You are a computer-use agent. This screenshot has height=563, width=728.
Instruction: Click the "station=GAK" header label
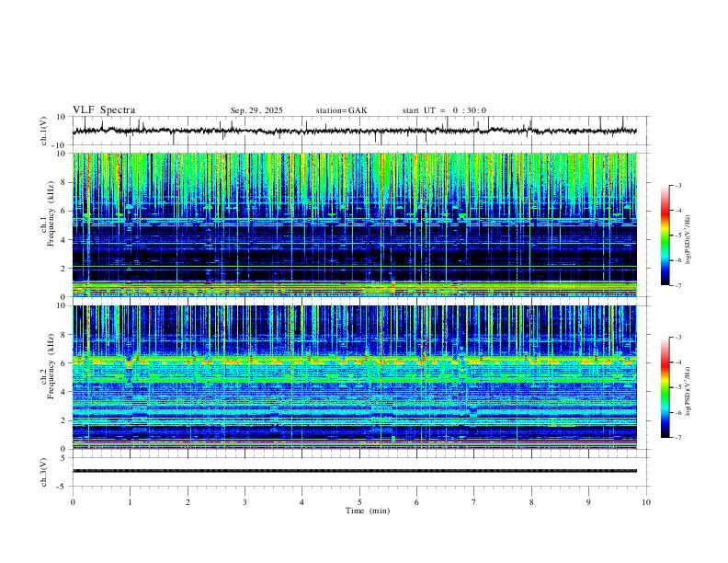[341, 110]
